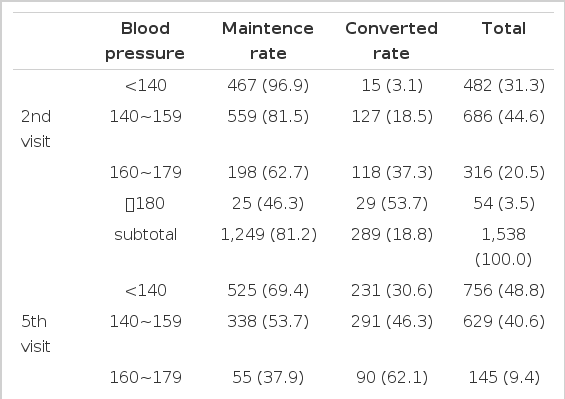
Task: Click the 2nd visit row label
Action: [36, 129]
